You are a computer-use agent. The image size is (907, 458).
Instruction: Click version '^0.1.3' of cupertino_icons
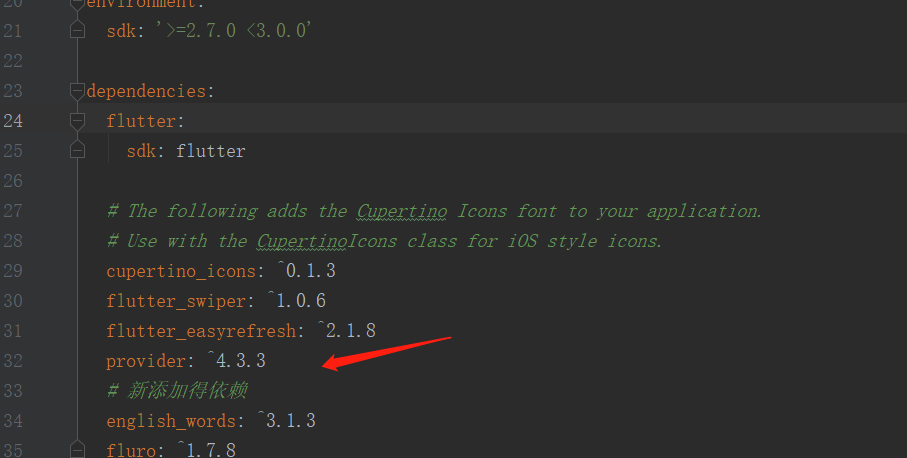[x=306, y=271]
